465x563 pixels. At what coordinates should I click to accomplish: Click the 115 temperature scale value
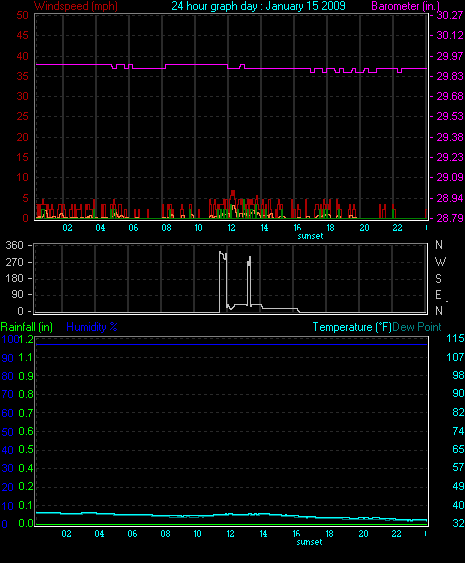(x=455, y=338)
